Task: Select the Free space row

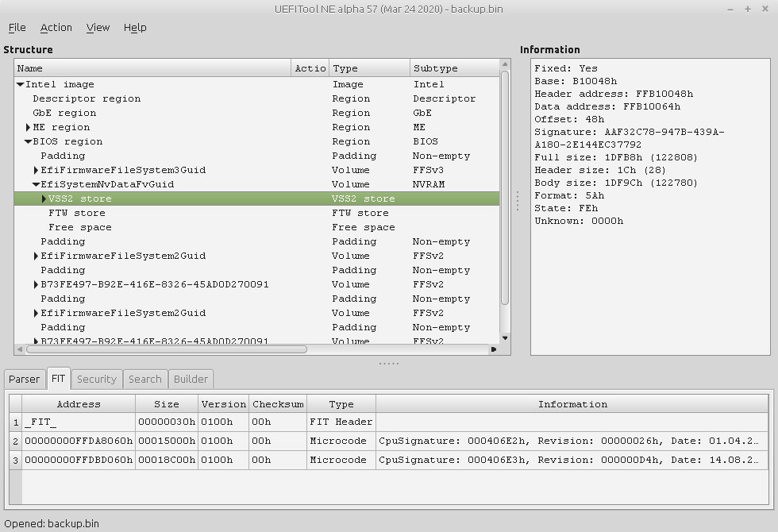Action: (256, 227)
